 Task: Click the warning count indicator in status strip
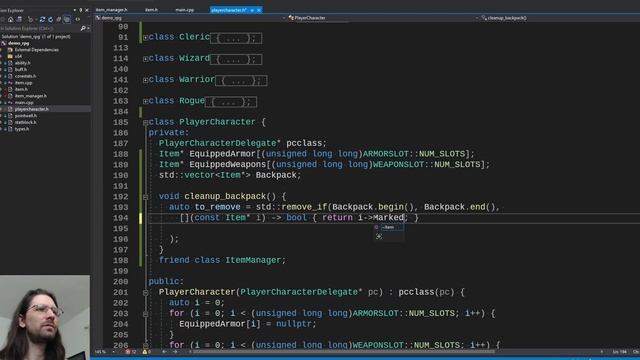(147, 351)
